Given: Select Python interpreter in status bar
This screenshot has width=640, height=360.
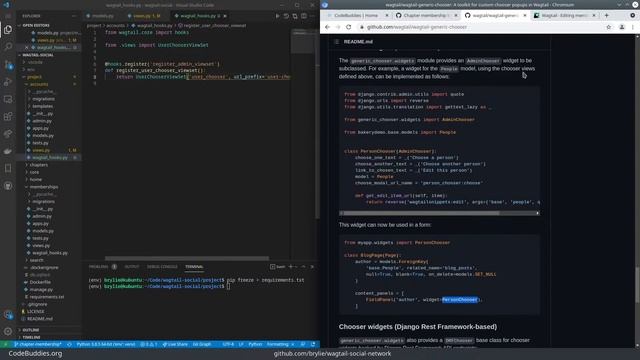Looking at the screenshot, I should coord(106,344).
